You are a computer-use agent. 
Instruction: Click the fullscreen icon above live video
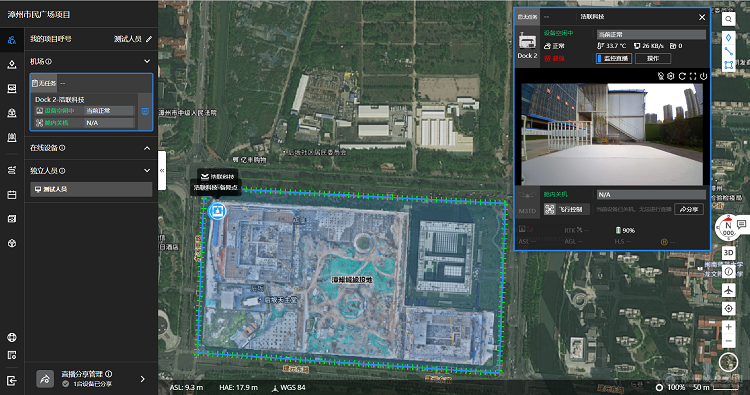click(693, 76)
